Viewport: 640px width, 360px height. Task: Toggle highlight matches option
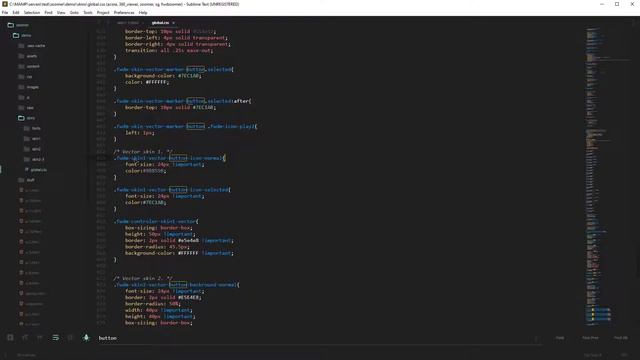click(x=86, y=338)
